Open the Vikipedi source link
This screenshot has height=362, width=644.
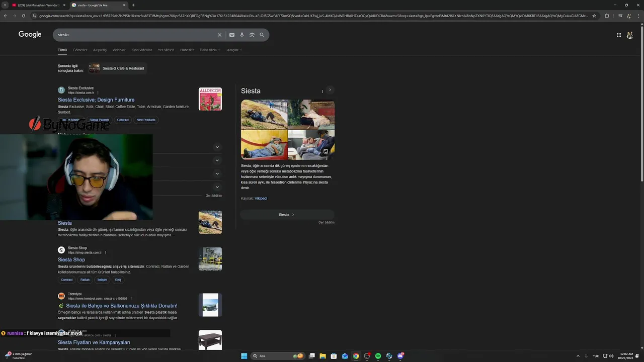point(261,199)
